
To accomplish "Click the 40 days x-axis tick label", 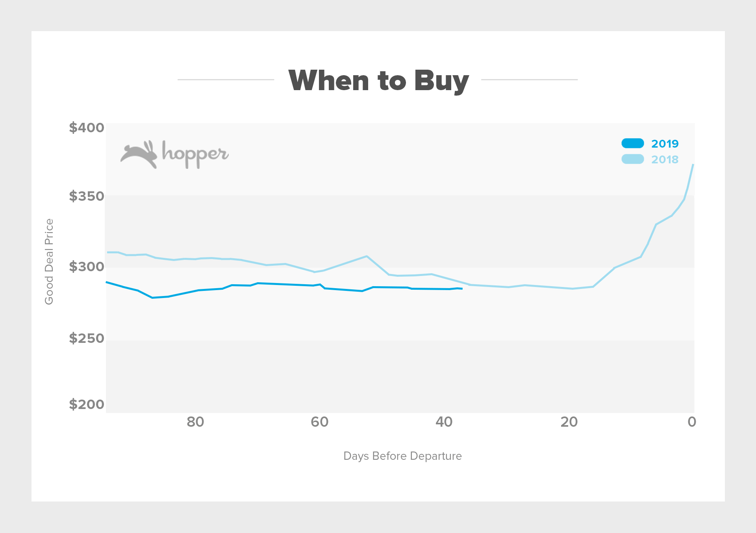I will tap(444, 422).
